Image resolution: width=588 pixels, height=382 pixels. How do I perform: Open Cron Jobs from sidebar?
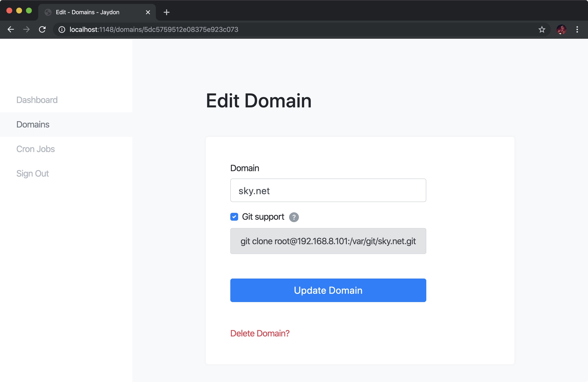click(35, 149)
